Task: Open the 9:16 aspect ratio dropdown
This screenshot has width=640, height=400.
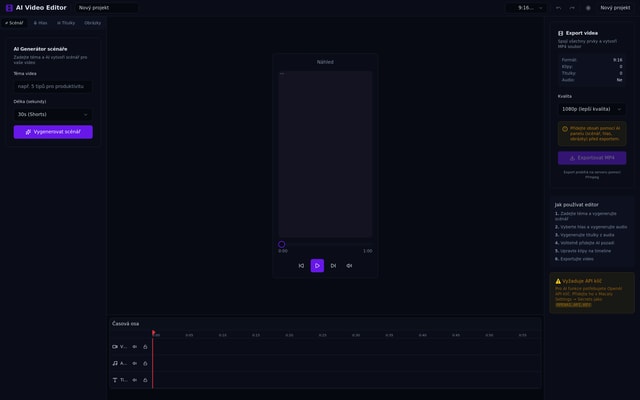Action: pos(526,8)
